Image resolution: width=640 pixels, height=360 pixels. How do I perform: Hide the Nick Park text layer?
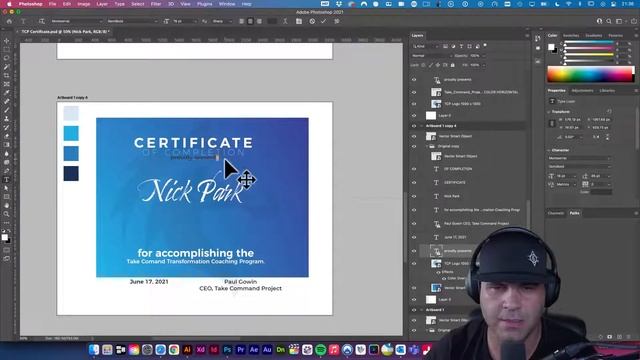click(414, 196)
